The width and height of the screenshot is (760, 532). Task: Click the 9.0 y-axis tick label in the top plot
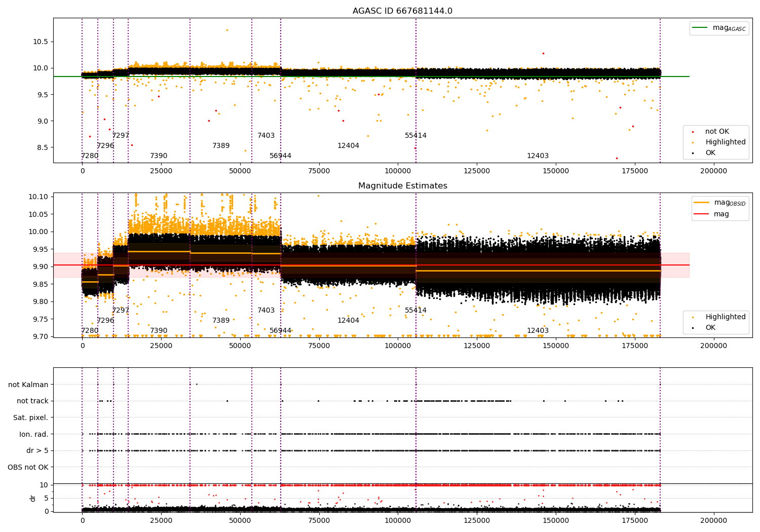click(x=43, y=121)
